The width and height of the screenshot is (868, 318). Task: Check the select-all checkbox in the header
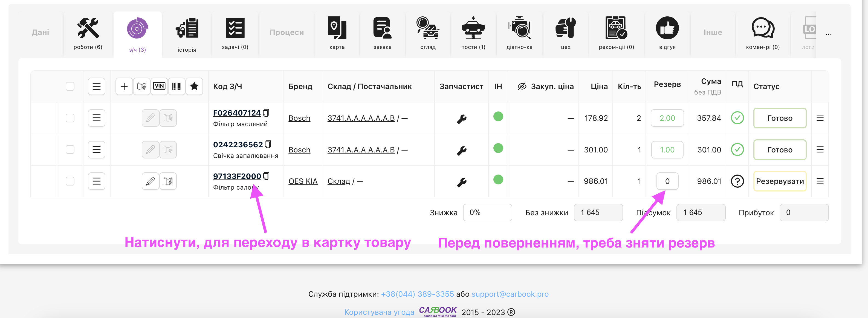(70, 86)
